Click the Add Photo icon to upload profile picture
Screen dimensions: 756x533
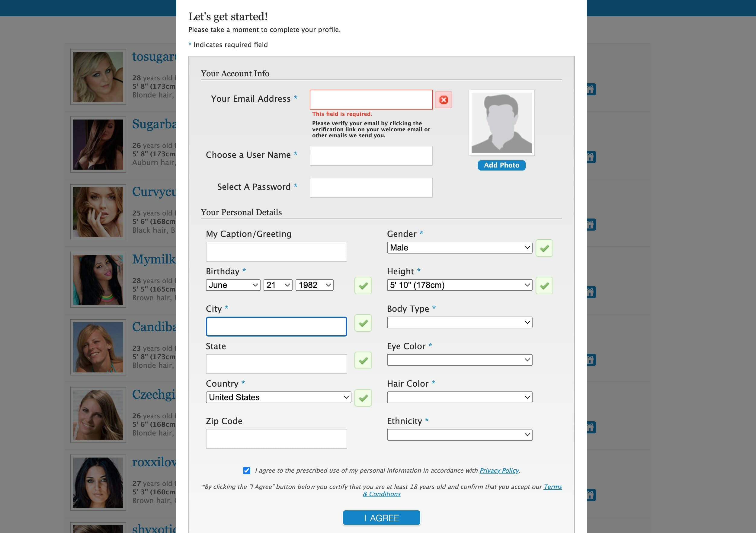501,165
